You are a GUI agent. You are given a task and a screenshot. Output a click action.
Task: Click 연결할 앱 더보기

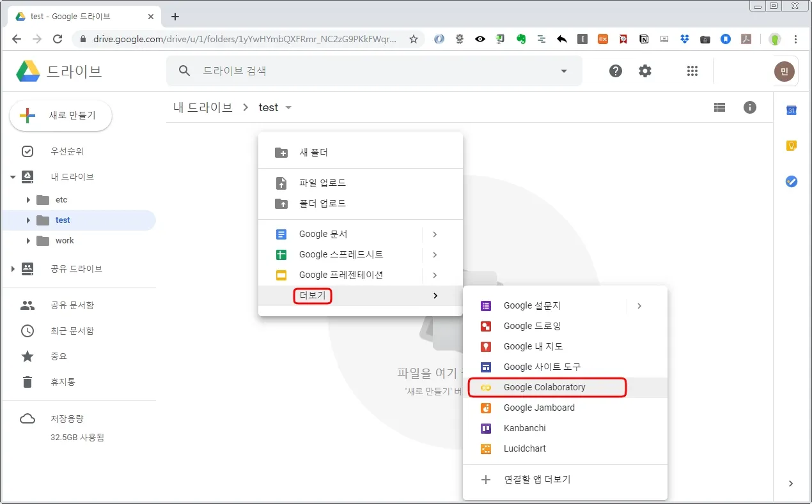pos(565,480)
